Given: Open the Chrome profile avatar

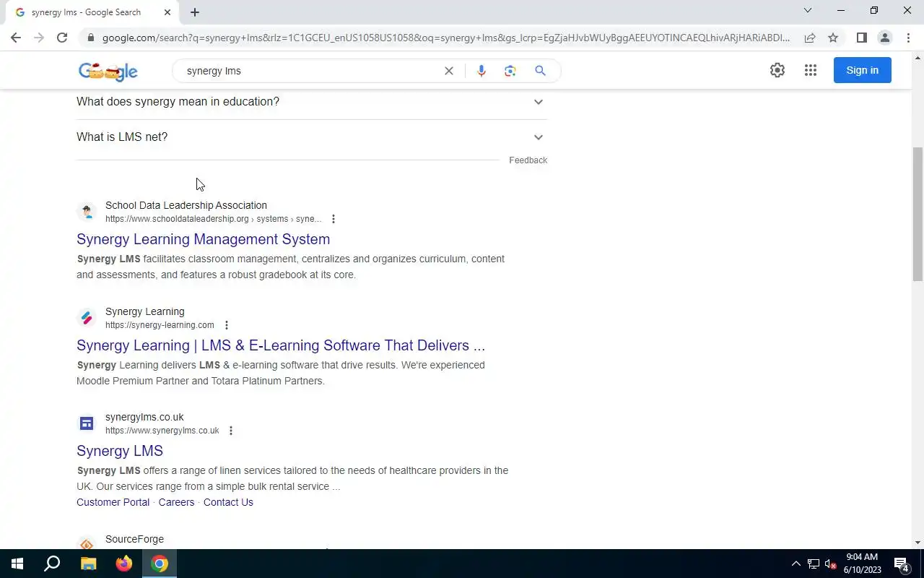Looking at the screenshot, I should [884, 38].
